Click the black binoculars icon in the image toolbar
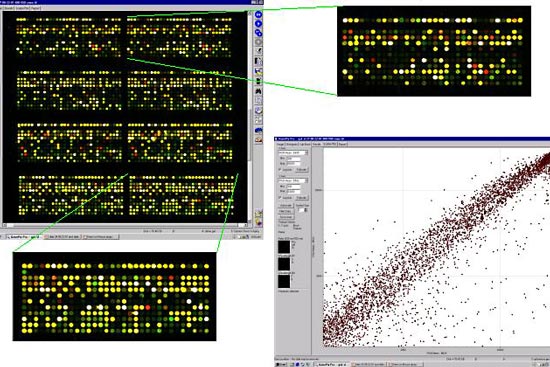 click(259, 91)
